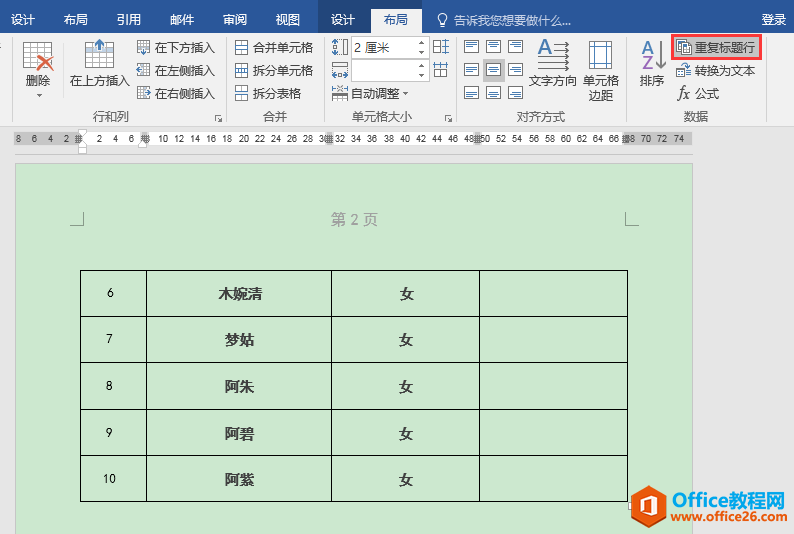Switch to leftmost 设计 tab

click(x=23, y=20)
